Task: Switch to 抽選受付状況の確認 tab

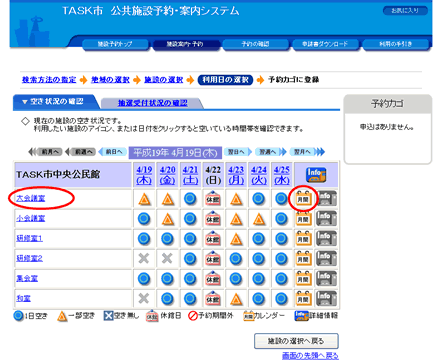Action: [x=153, y=103]
